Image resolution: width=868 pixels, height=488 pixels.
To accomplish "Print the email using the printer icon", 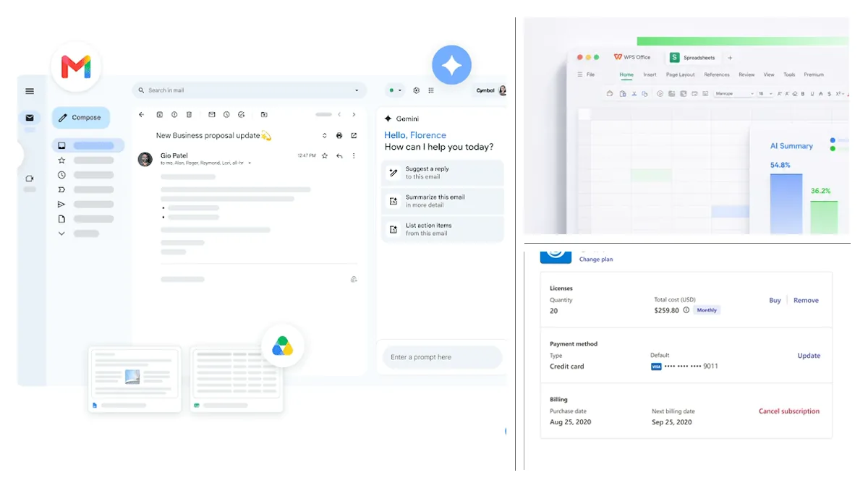I will tap(339, 135).
